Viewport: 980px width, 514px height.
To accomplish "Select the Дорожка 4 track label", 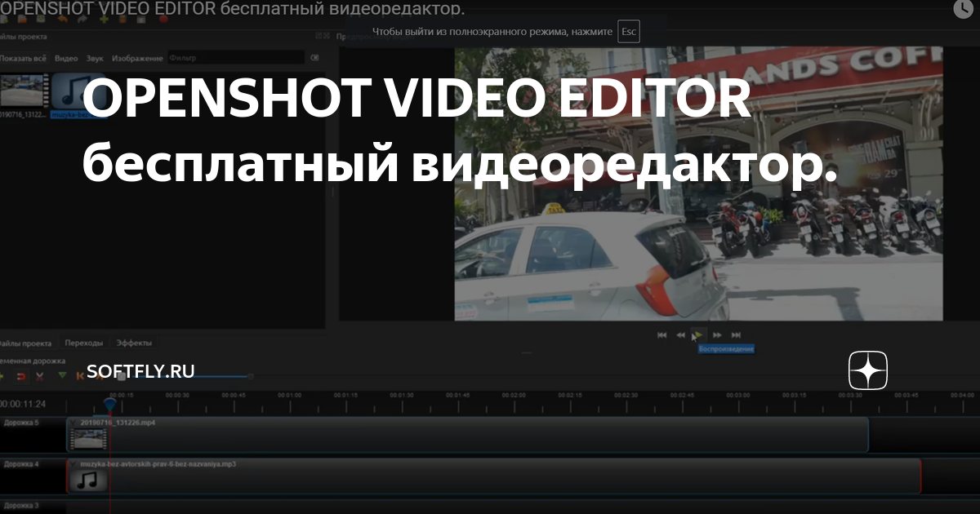I will 21,463.
